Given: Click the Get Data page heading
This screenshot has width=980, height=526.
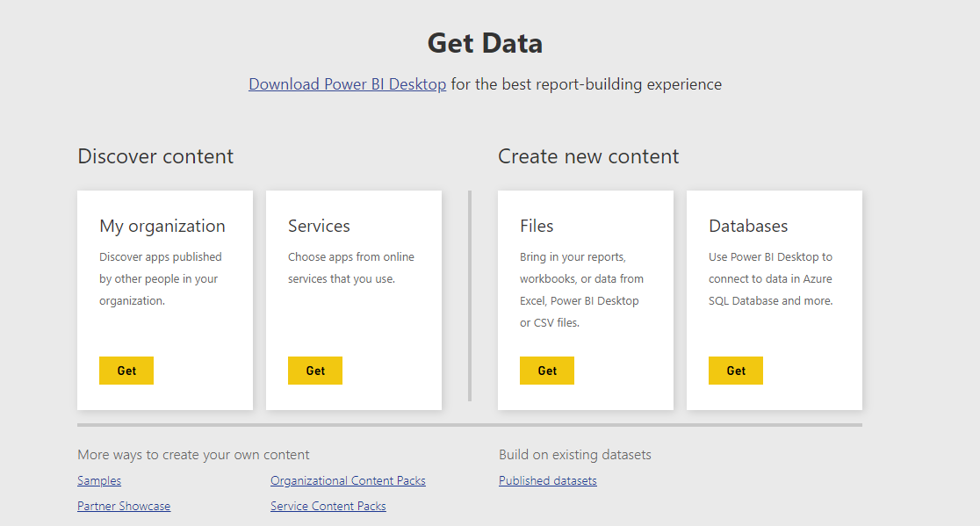Looking at the screenshot, I should click(x=485, y=43).
